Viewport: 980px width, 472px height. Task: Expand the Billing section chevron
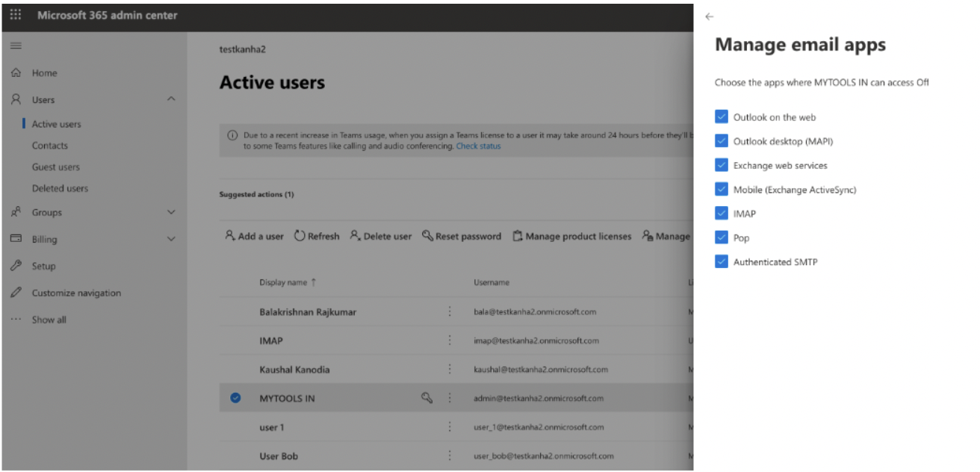tap(171, 239)
